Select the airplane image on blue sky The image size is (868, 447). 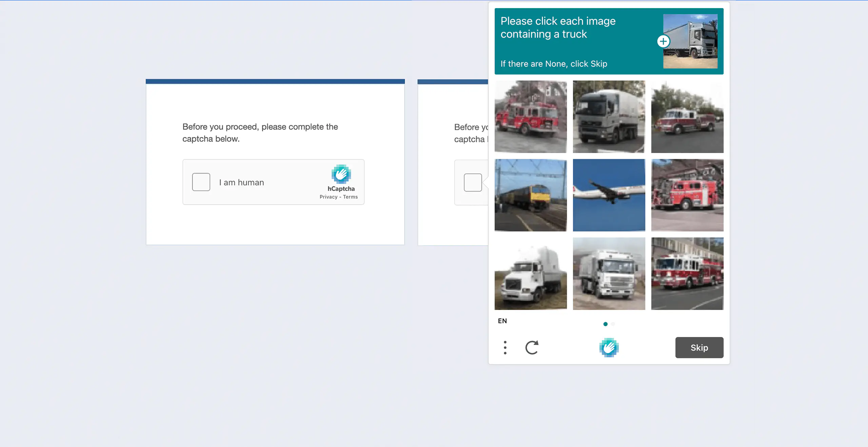[x=609, y=195]
